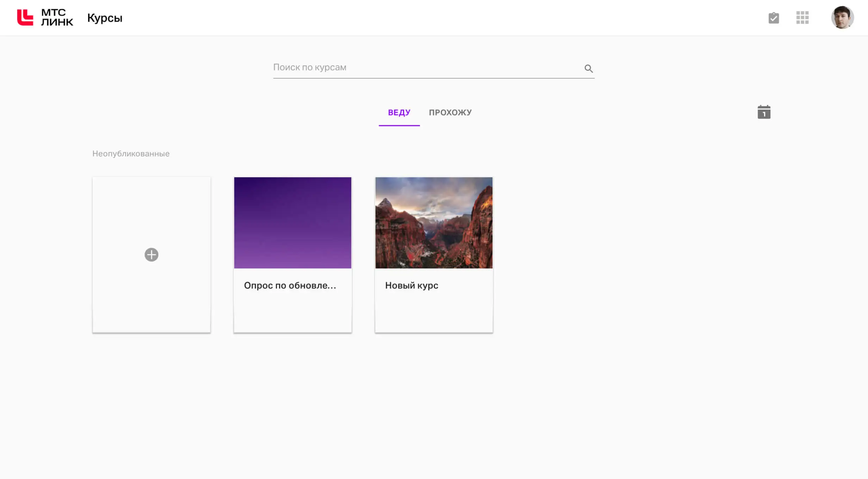Focus the Поиск по курсам search field
The image size is (868, 479).
click(423, 68)
